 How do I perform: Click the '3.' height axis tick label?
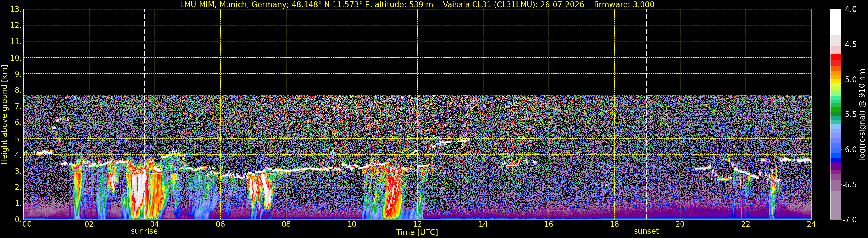tap(18, 171)
